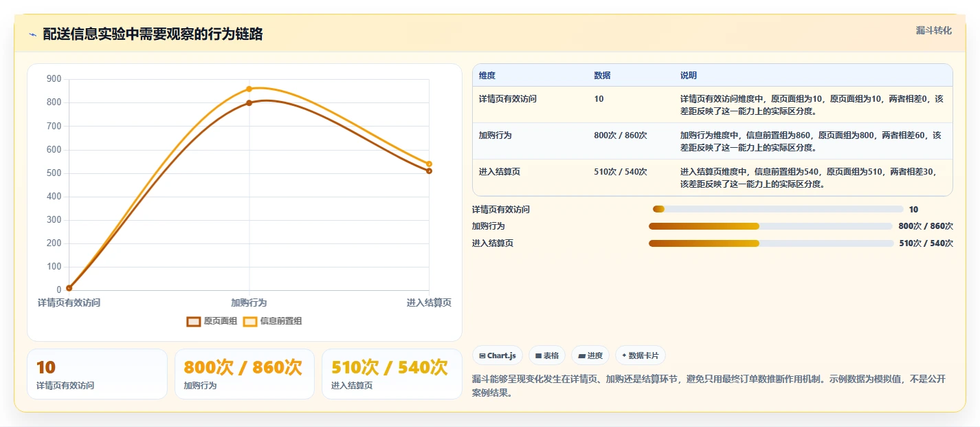Click the data card showing 10
The width and height of the screenshot is (980, 427).
[97, 374]
